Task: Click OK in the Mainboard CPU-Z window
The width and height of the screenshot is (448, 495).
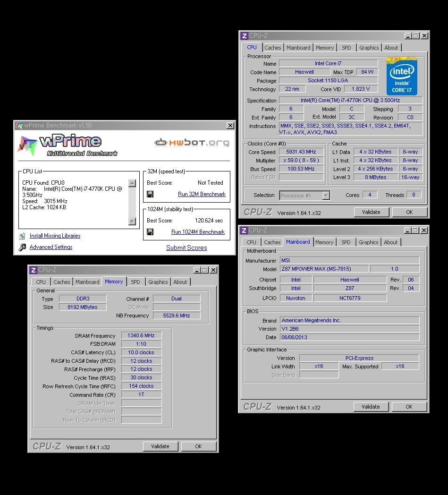Action: (x=408, y=407)
